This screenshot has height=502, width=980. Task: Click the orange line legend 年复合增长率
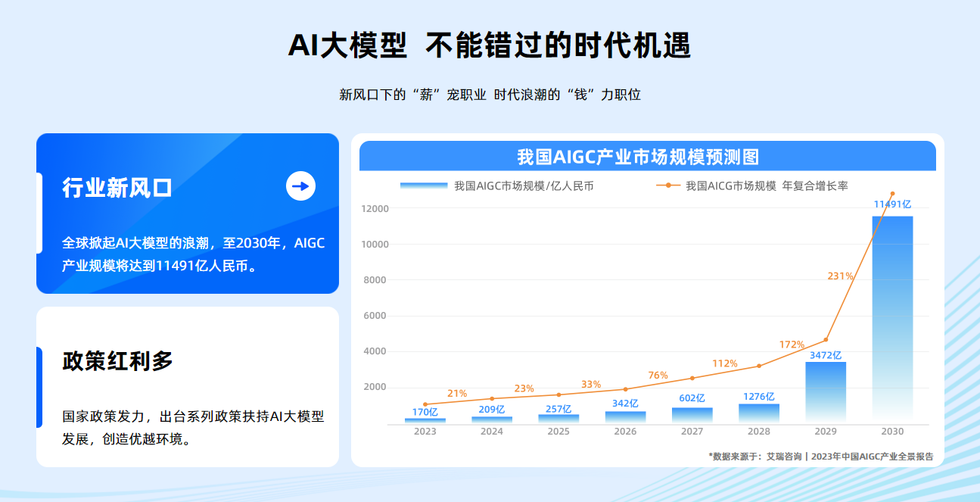click(752, 186)
